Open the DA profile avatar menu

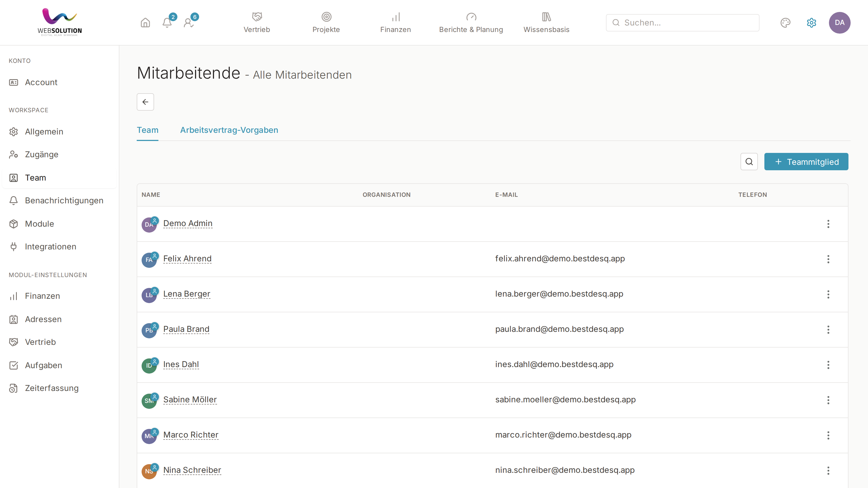point(839,23)
